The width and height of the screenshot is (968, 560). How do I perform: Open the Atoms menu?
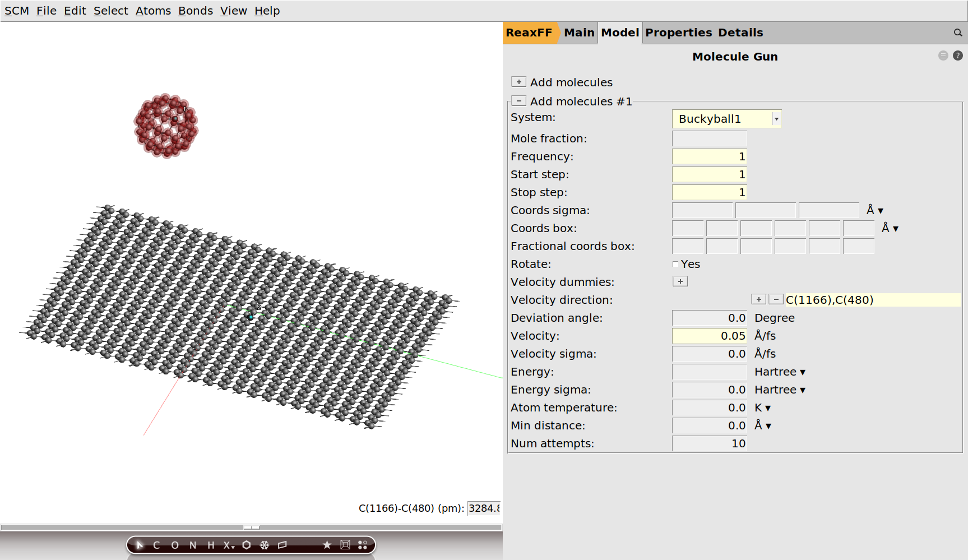(153, 11)
